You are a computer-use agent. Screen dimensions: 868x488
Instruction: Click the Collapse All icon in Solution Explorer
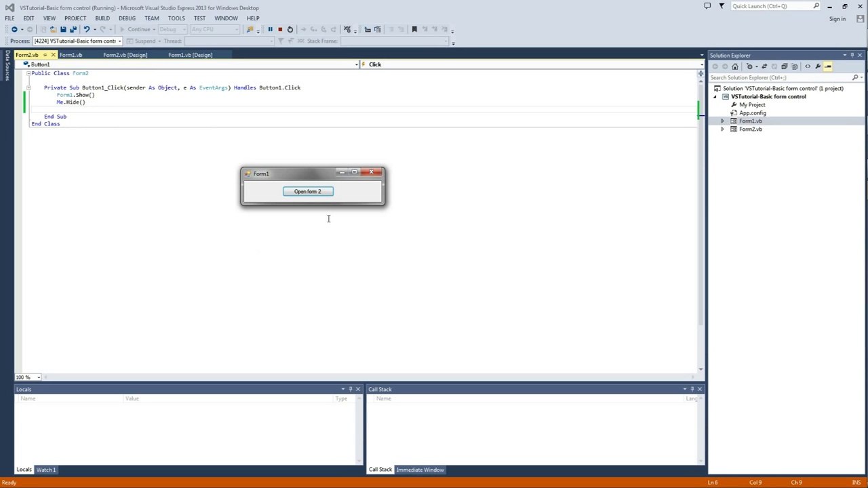click(x=785, y=66)
